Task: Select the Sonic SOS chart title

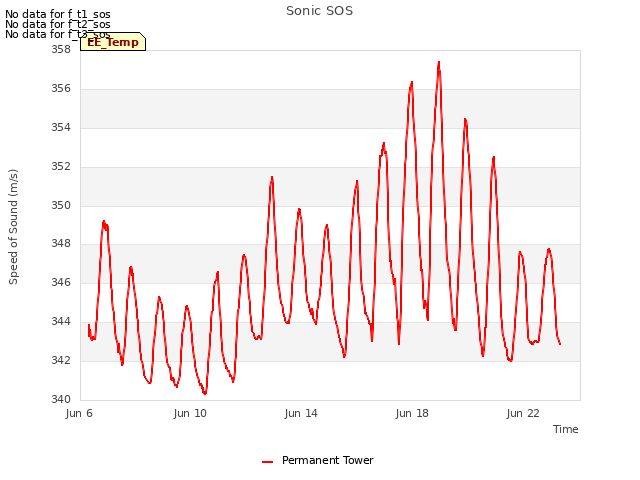Action: tap(319, 11)
